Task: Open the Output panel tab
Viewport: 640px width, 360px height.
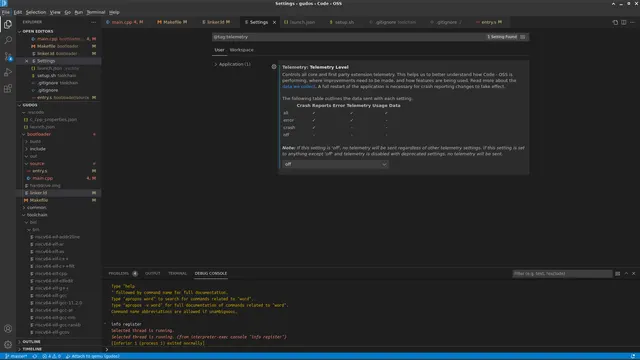Action: point(153,273)
